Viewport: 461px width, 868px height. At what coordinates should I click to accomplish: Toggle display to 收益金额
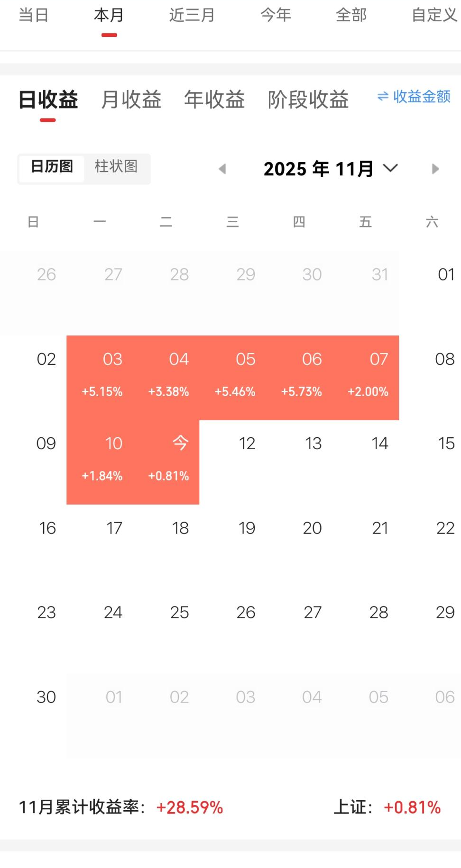(422, 97)
